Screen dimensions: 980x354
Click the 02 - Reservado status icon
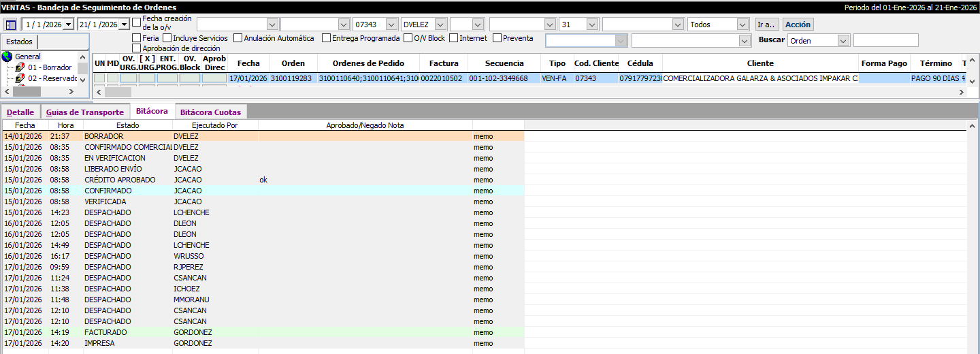(x=20, y=78)
